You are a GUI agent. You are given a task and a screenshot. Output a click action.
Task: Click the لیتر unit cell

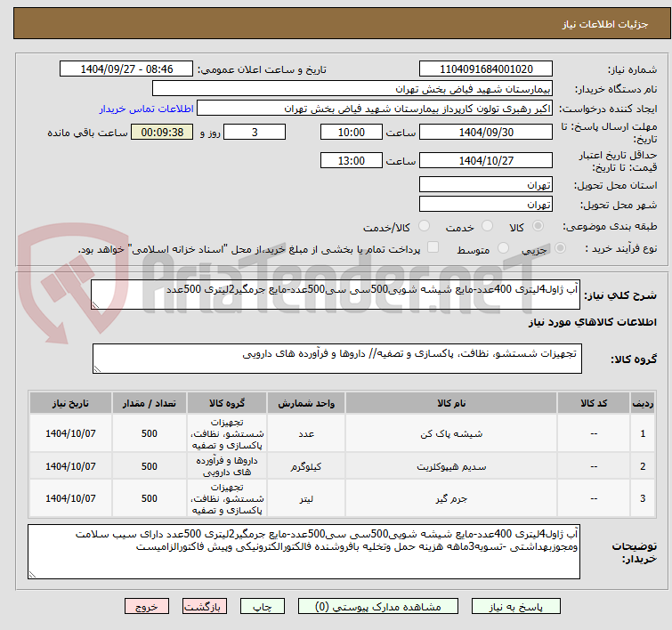(306, 499)
